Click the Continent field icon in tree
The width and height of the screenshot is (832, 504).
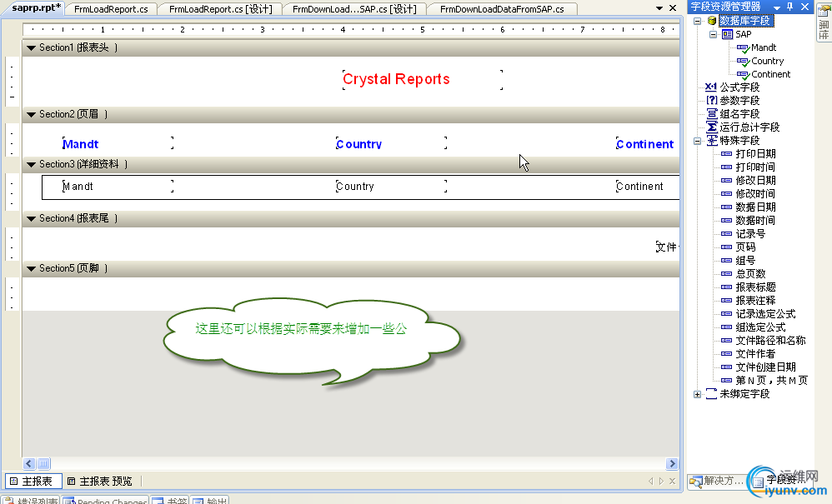743,75
